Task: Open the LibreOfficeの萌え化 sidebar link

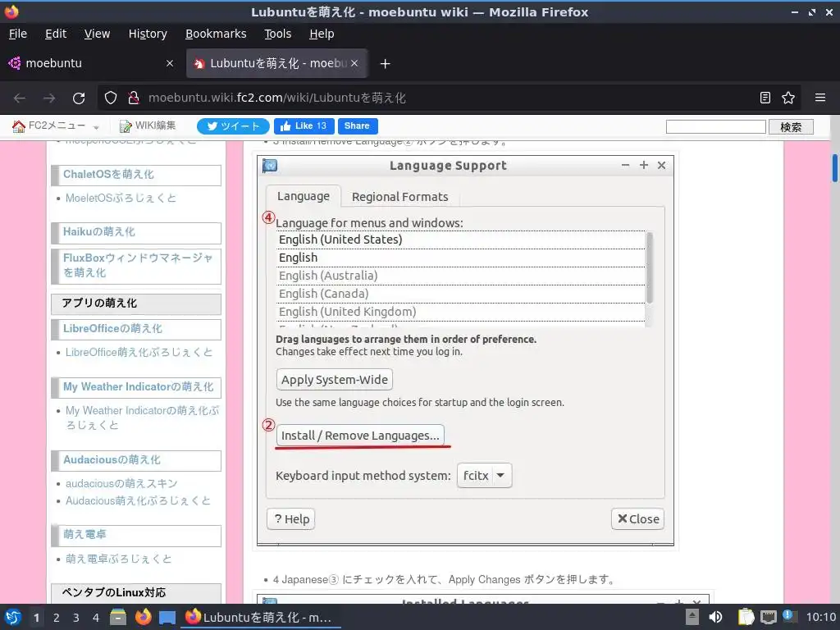Action: [x=112, y=329]
